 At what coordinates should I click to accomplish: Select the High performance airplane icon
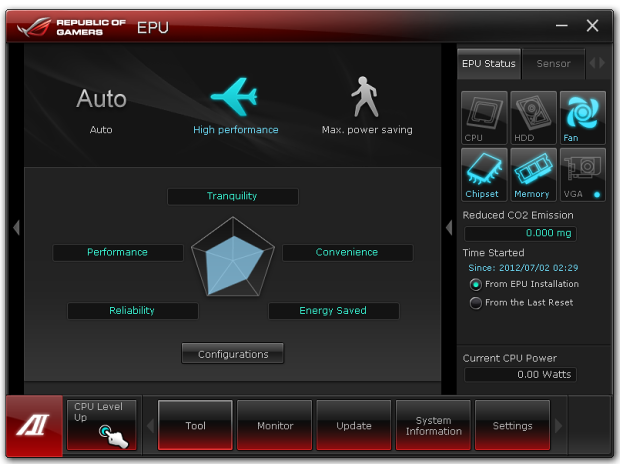234,97
